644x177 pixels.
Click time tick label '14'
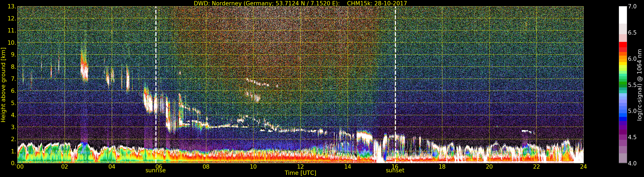(x=347, y=166)
